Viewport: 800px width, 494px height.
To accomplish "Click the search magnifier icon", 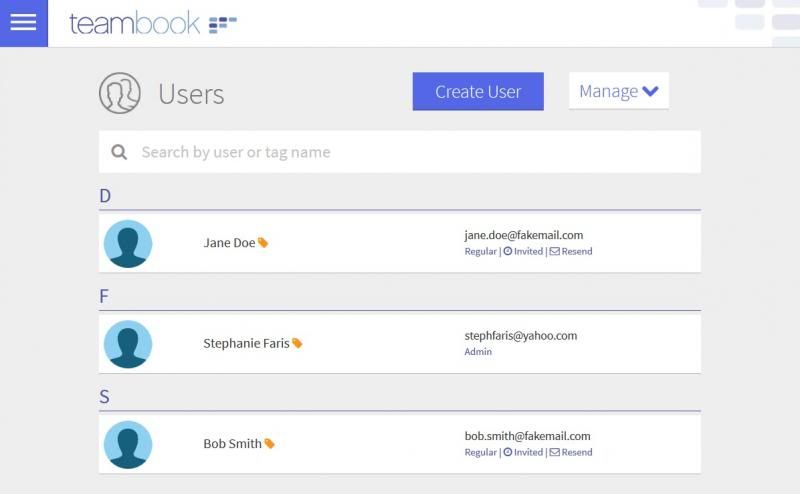I will click(119, 152).
